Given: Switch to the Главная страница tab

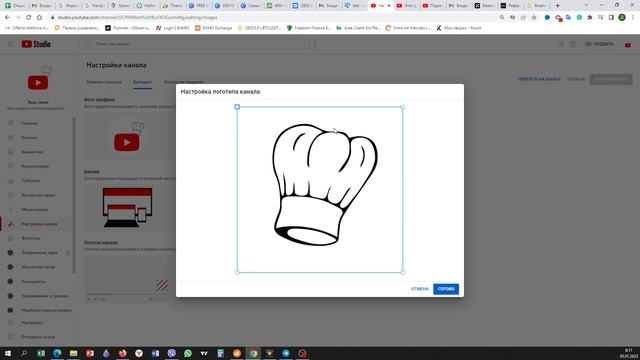Looking at the screenshot, I should [104, 82].
